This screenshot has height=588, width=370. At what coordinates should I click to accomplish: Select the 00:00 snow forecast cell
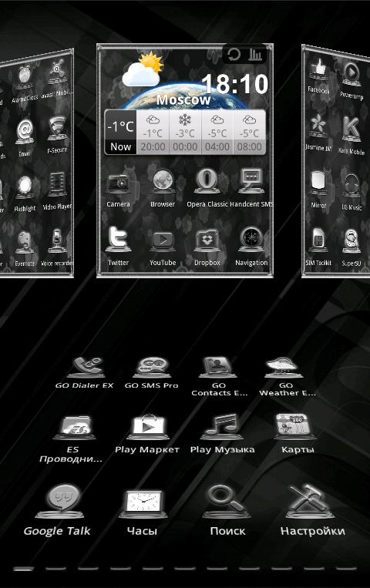[x=185, y=132]
